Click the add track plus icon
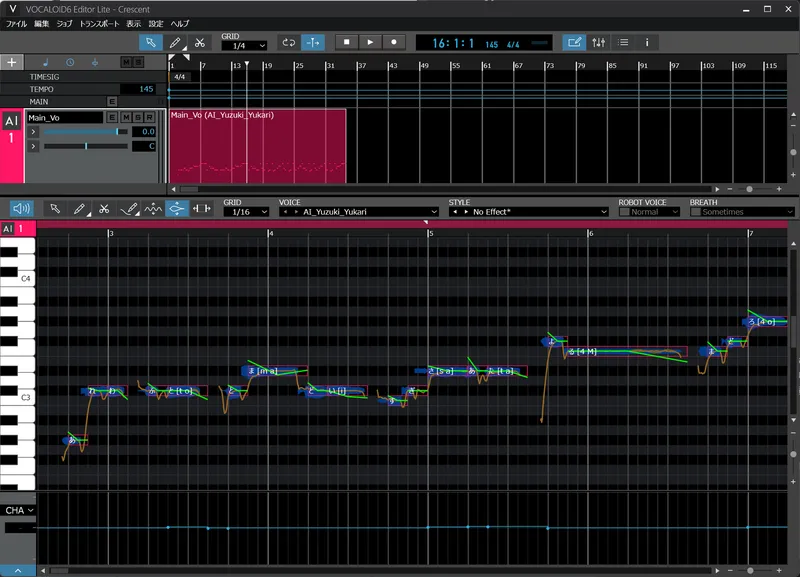The height and width of the screenshot is (577, 800). coord(12,62)
